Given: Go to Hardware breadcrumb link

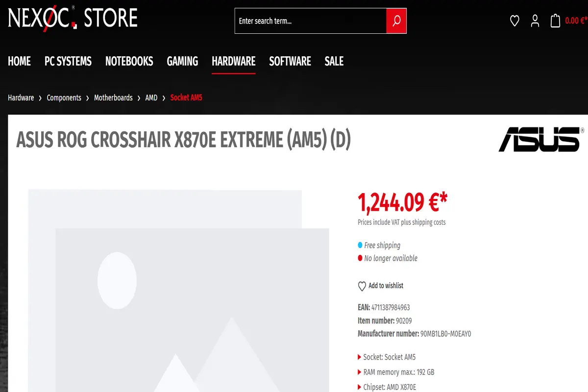Looking at the screenshot, I should pyautogui.click(x=21, y=98).
